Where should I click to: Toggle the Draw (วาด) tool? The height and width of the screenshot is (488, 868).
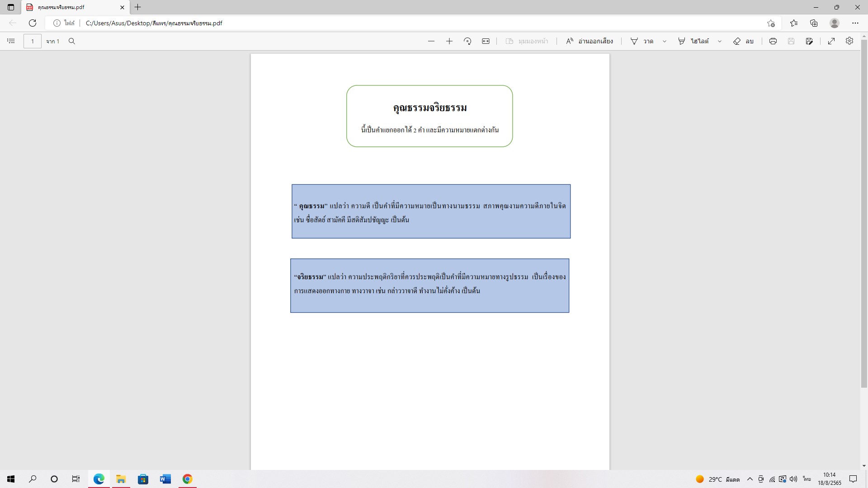click(x=642, y=41)
